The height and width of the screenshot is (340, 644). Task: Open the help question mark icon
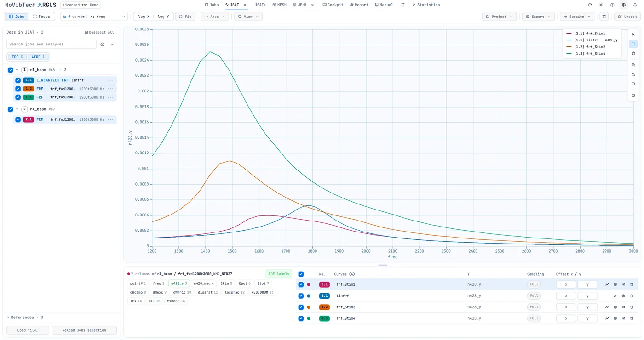[612, 5]
